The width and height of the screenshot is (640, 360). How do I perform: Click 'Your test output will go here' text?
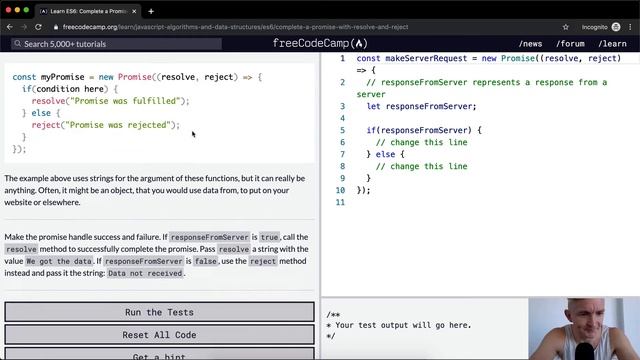pyautogui.click(x=402, y=325)
